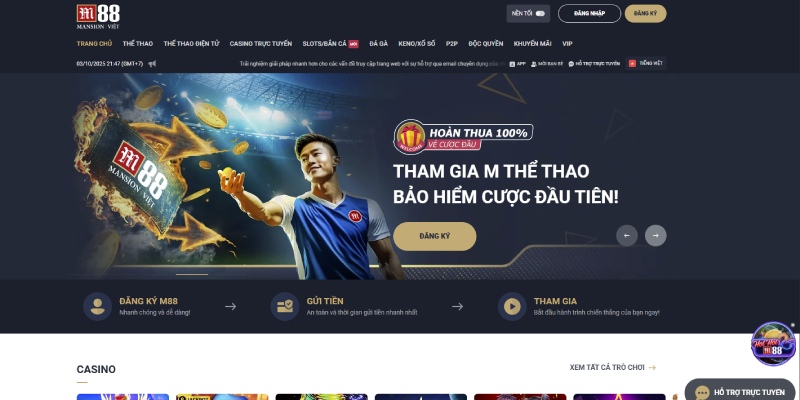Click the top-right ĐĂNG KÝ button
Image resolution: width=800 pixels, height=400 pixels.
pos(645,14)
